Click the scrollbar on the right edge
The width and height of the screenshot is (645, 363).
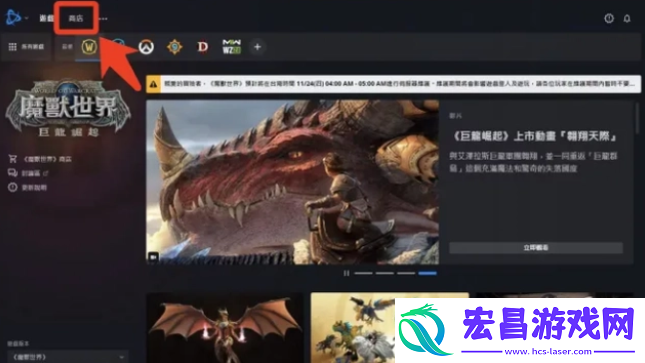click(x=637, y=119)
